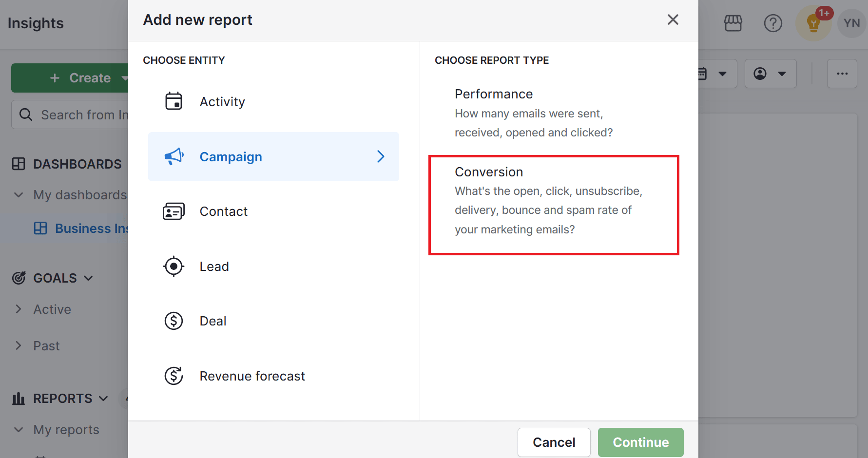Open the Marketplace icon in the top bar
The image size is (868, 458).
(733, 23)
